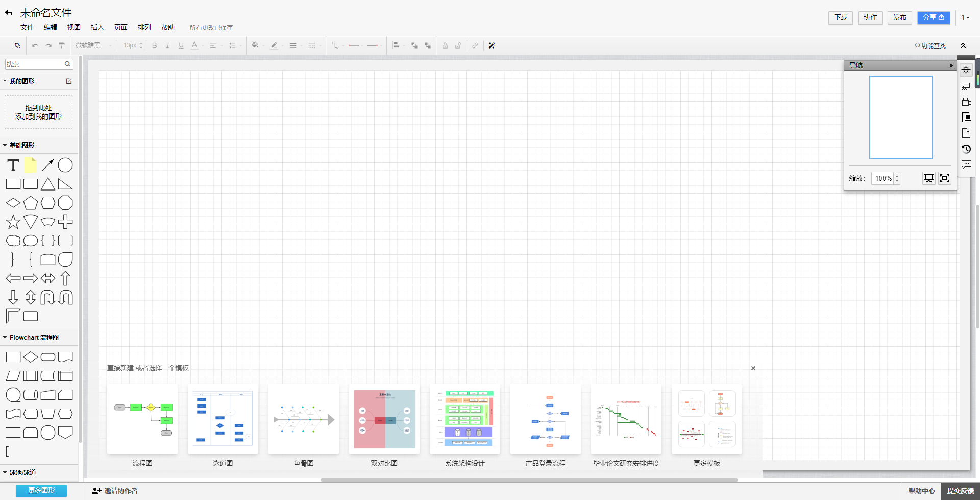The width and height of the screenshot is (980, 500).
Task: Click the fullscreen icon in navigator
Action: (945, 178)
